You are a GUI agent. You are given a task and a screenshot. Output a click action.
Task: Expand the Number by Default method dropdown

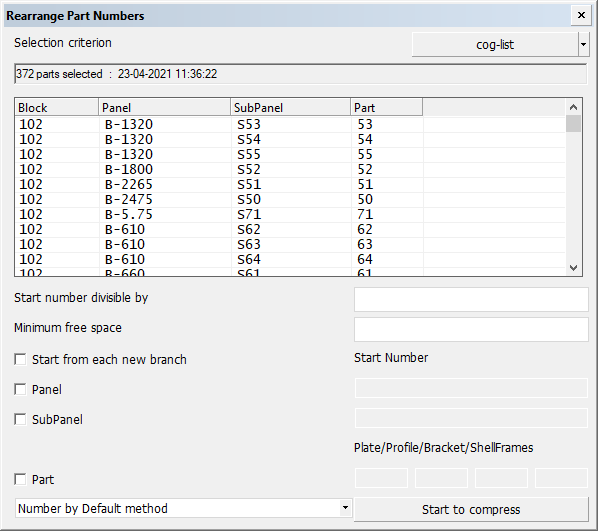click(345, 508)
